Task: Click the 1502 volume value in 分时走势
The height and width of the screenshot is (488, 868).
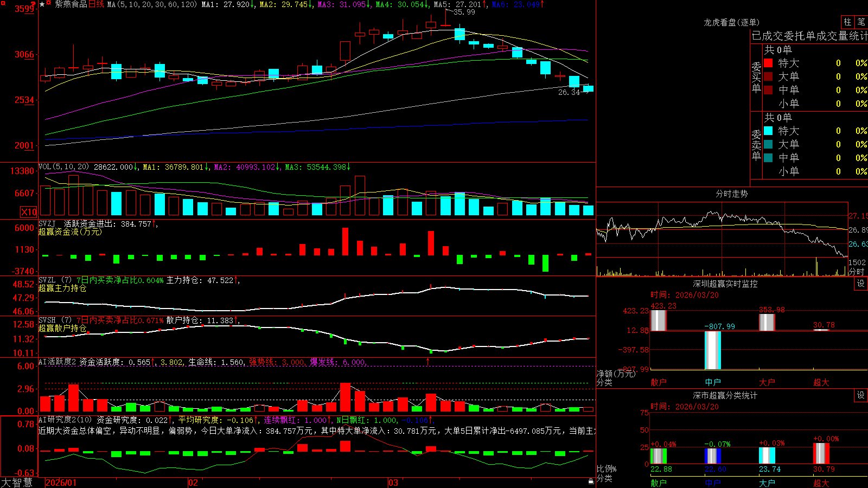Action: (857, 262)
